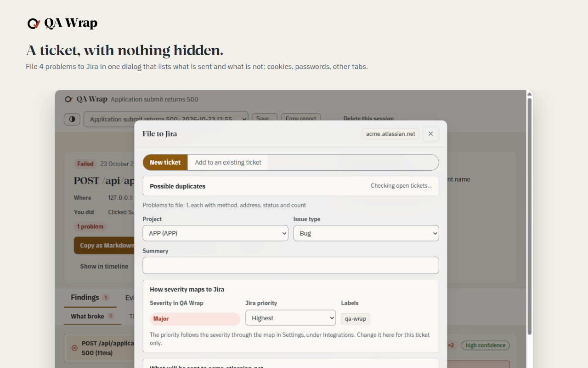Click the Possible duplicates heading
The height and width of the screenshot is (368, 588).
coord(178,186)
